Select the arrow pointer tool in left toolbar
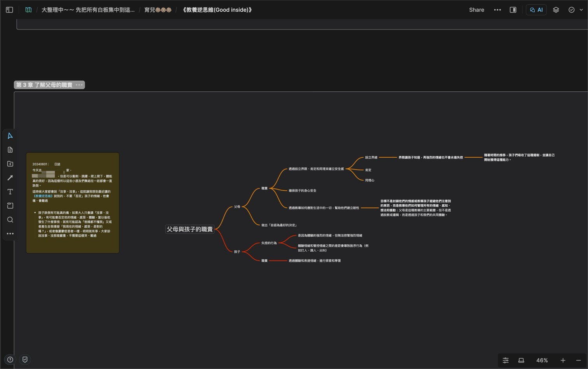The image size is (588, 369). click(10, 136)
